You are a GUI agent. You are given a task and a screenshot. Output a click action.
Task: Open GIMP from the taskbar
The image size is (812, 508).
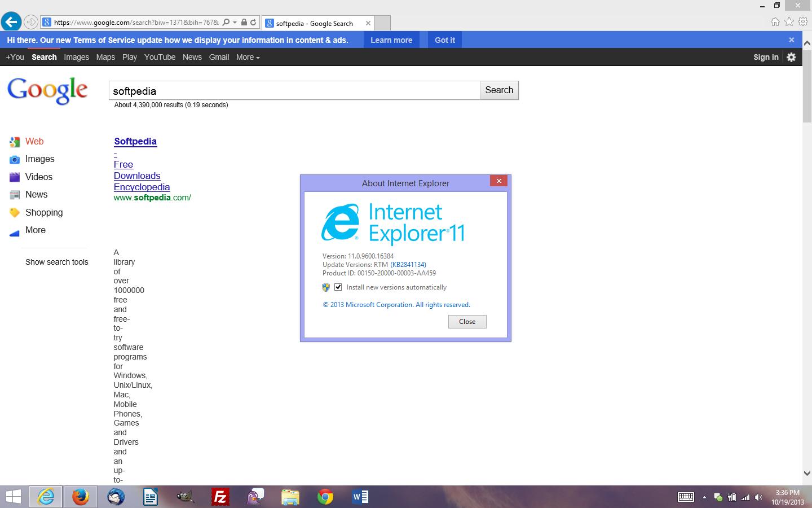pos(185,497)
